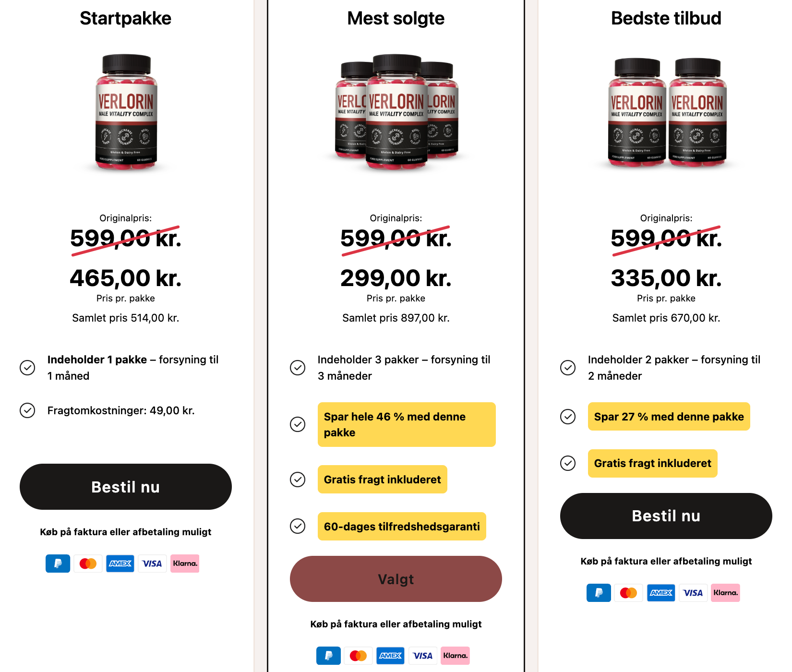Click Klarna badge under Bedste tilbud
This screenshot has width=792, height=672.
725,593
